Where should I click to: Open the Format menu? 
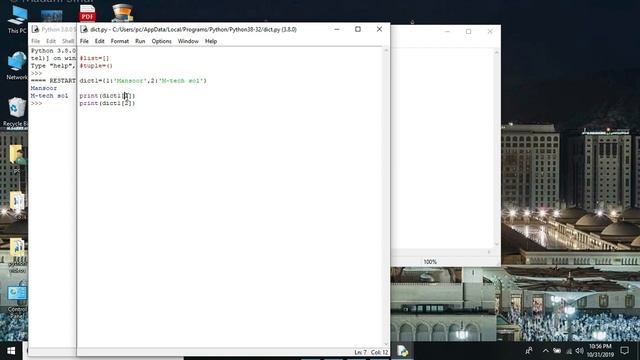click(120, 41)
